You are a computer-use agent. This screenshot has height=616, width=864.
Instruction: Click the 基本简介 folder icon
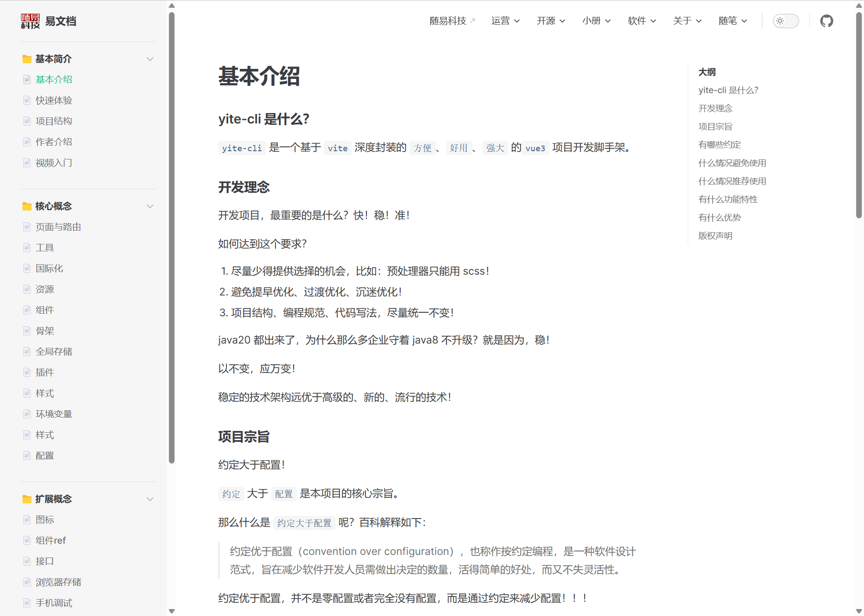27,59
